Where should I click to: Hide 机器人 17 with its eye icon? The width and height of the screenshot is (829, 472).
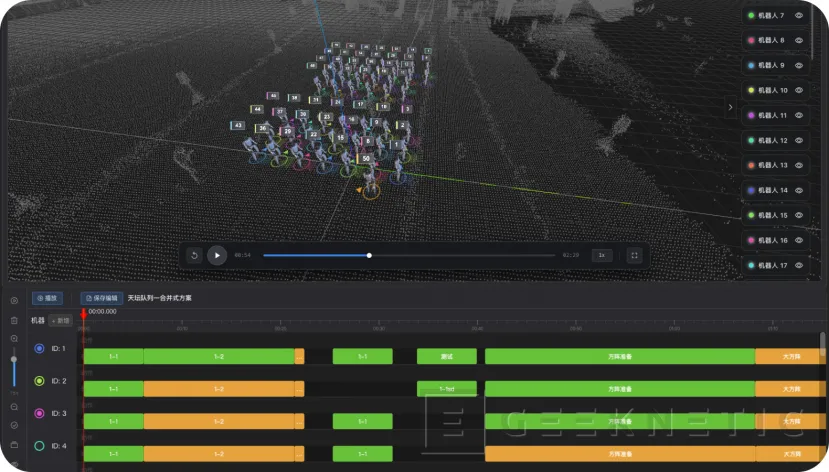pyautogui.click(x=799, y=265)
